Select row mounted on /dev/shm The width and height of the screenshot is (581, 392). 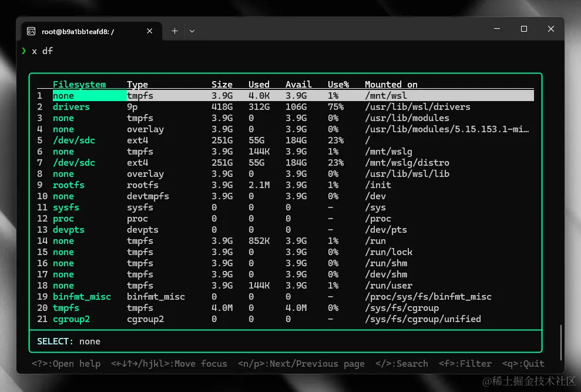[x=286, y=274]
